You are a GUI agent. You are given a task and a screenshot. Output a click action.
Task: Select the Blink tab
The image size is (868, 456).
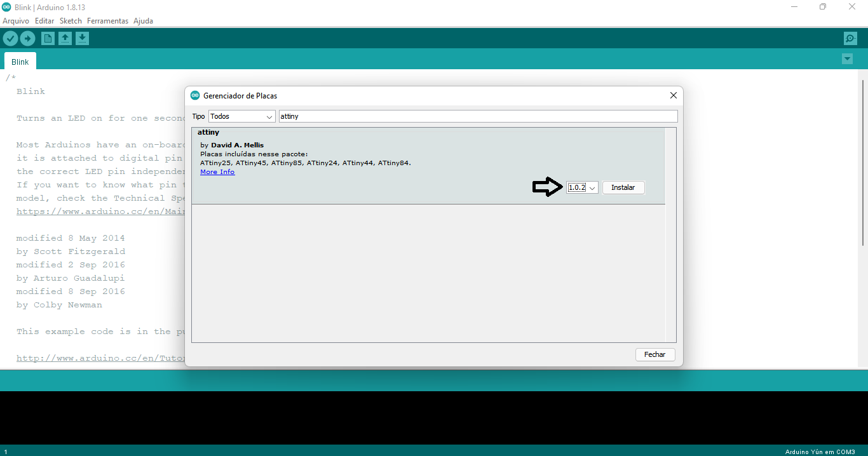coord(20,62)
